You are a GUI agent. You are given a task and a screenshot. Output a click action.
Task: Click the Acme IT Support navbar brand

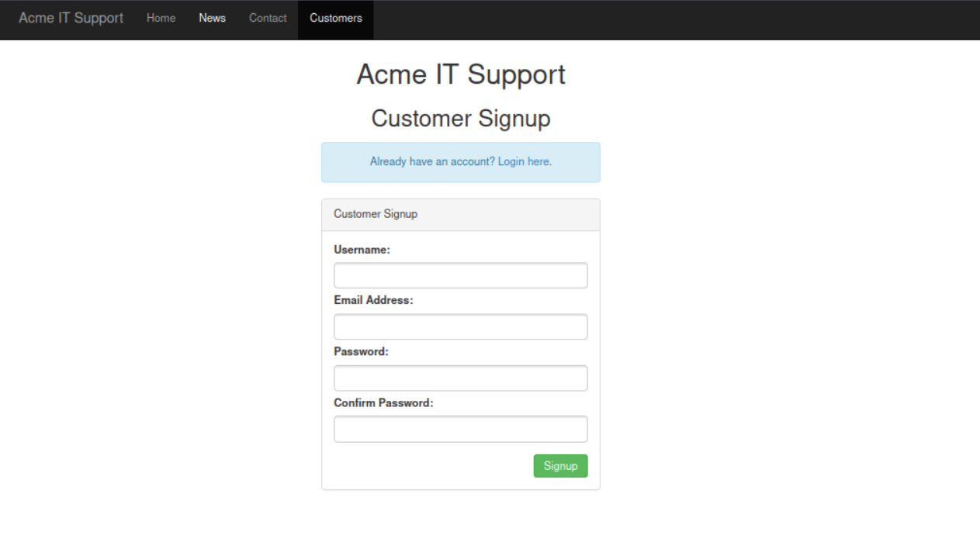[x=71, y=18]
